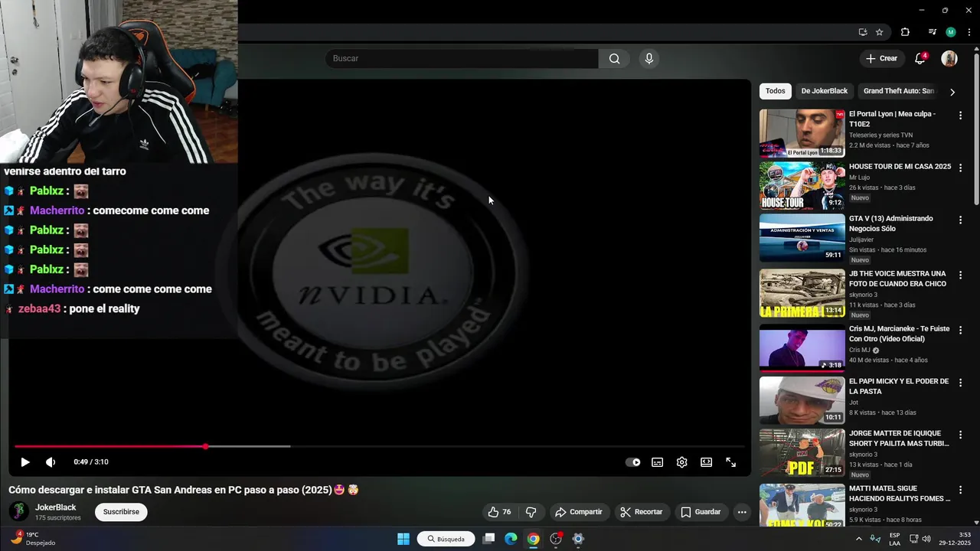Screen dimensions: 980x551
Task: Click install app icon in address bar
Action: (x=863, y=32)
